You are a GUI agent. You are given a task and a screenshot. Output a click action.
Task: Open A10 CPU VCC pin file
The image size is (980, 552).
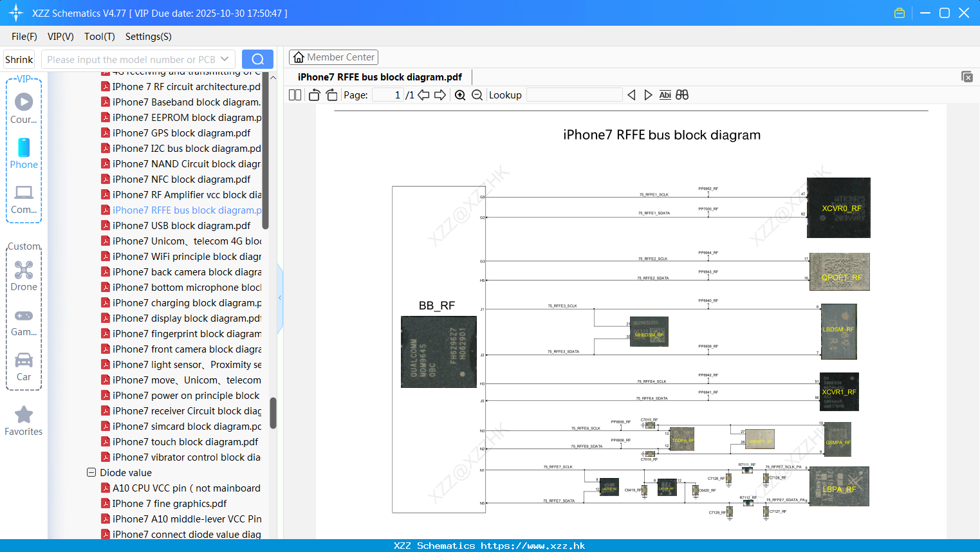tap(181, 488)
